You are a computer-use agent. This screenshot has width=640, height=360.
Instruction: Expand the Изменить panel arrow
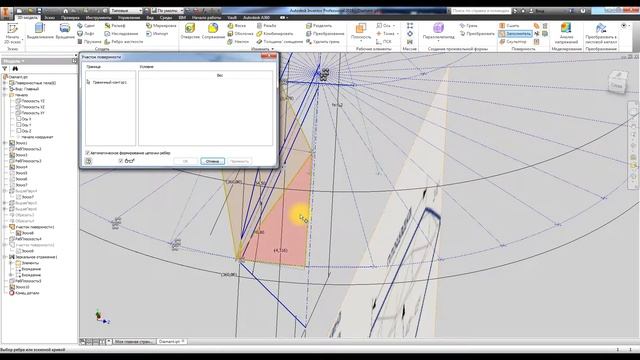pos(273,49)
